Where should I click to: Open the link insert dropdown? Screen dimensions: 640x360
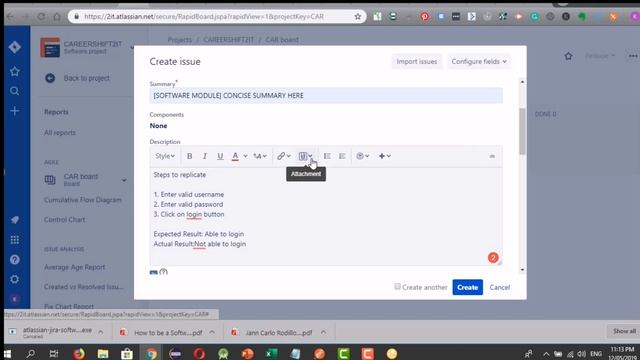(x=284, y=156)
